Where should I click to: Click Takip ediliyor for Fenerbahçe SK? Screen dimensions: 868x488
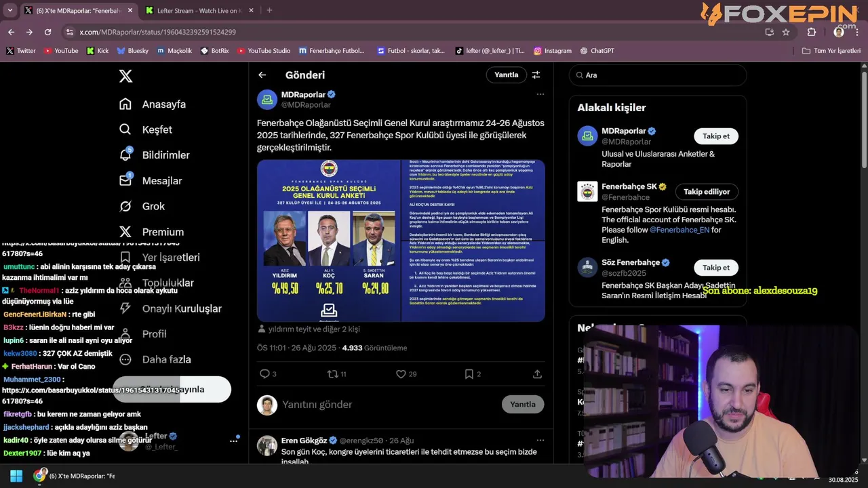(x=707, y=192)
